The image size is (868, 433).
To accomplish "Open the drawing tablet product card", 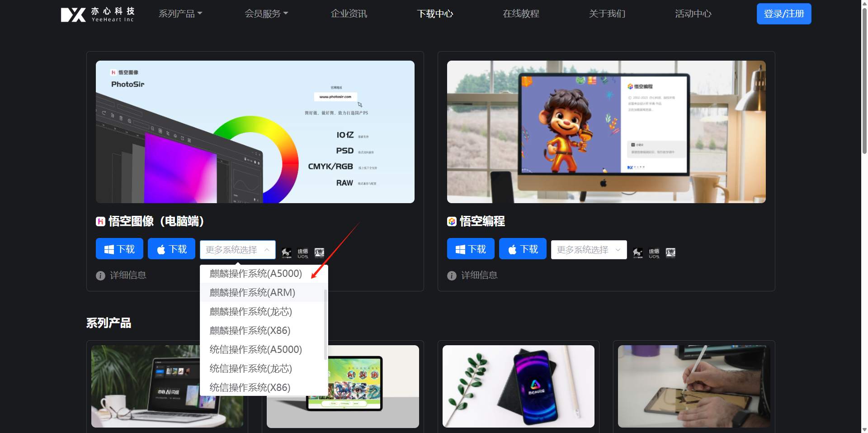I will pos(694,386).
